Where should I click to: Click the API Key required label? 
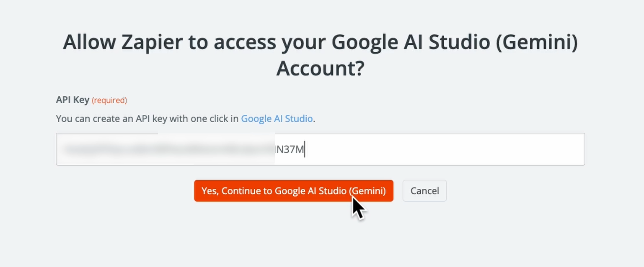pos(91,100)
